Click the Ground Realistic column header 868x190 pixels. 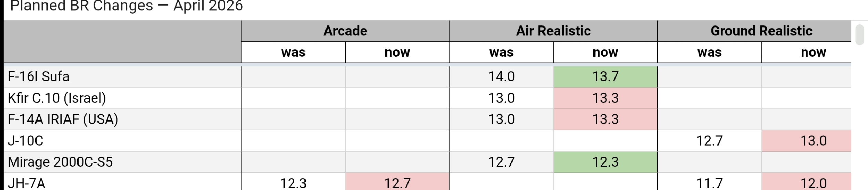coord(761,31)
